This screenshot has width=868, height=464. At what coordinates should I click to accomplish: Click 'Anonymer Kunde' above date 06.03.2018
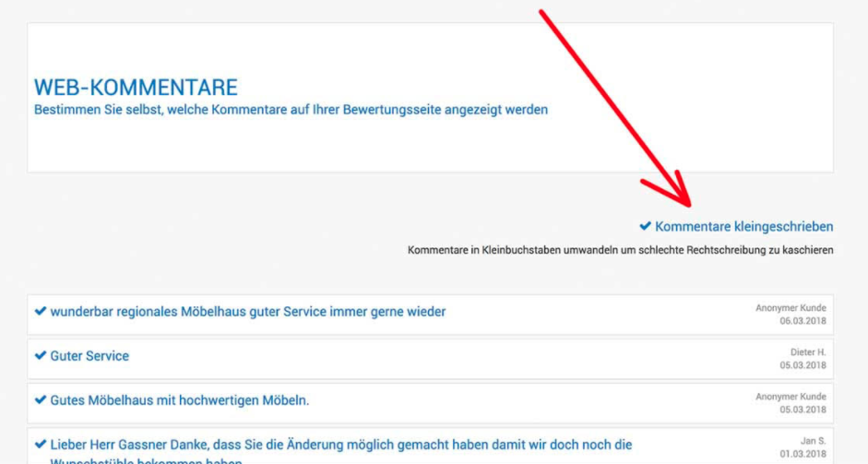click(791, 308)
